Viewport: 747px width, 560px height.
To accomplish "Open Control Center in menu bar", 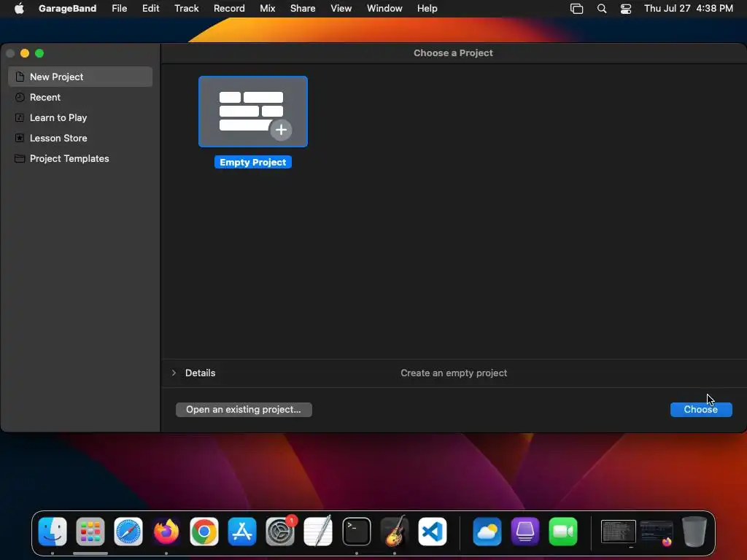I will pyautogui.click(x=625, y=9).
